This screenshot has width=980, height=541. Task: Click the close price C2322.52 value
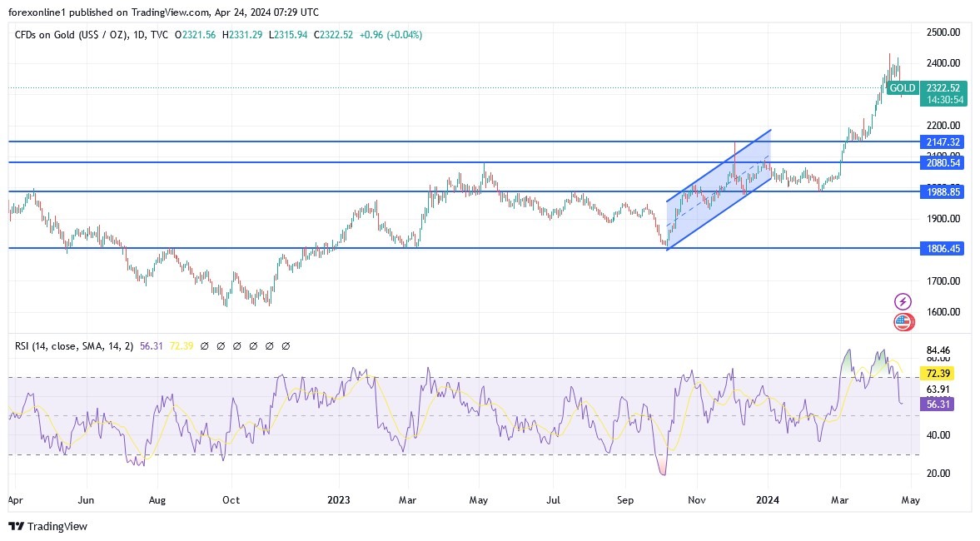(333, 35)
